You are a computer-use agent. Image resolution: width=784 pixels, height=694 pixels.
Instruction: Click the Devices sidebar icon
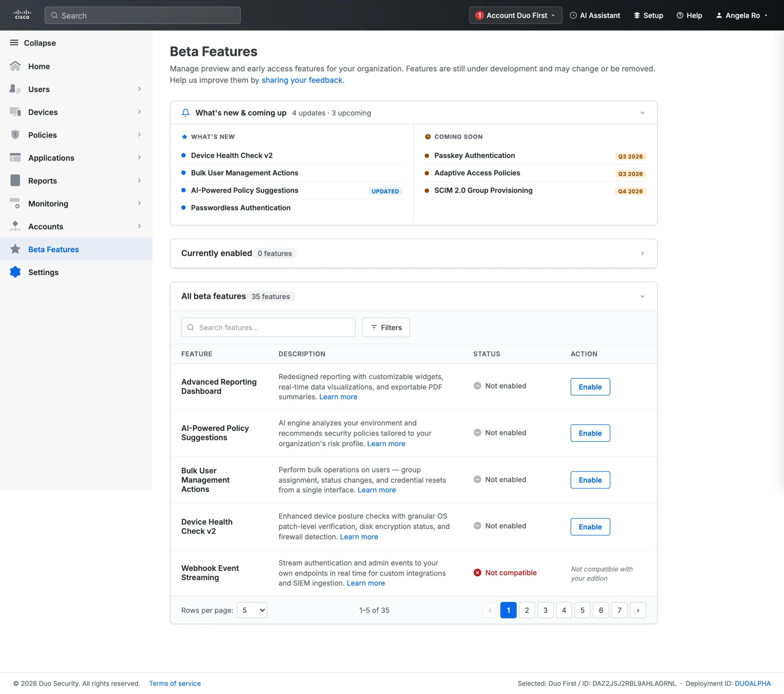15,112
